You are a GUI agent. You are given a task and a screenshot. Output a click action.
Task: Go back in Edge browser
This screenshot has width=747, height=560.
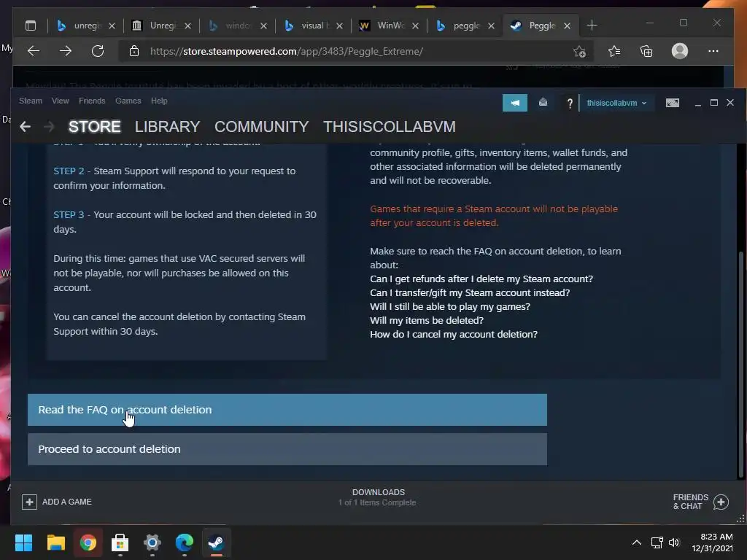click(x=34, y=51)
